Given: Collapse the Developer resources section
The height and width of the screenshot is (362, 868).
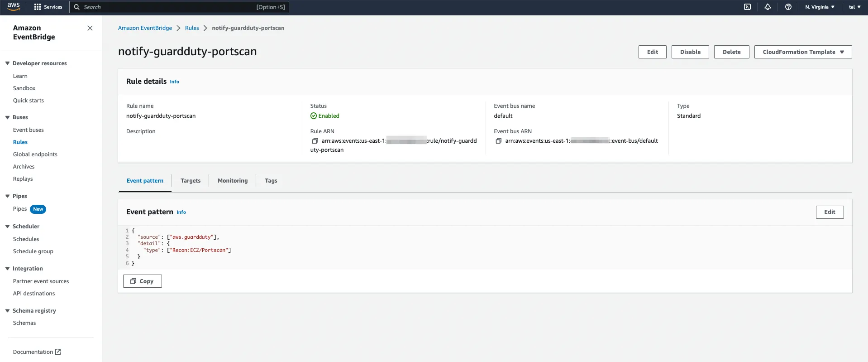Looking at the screenshot, I should point(7,63).
